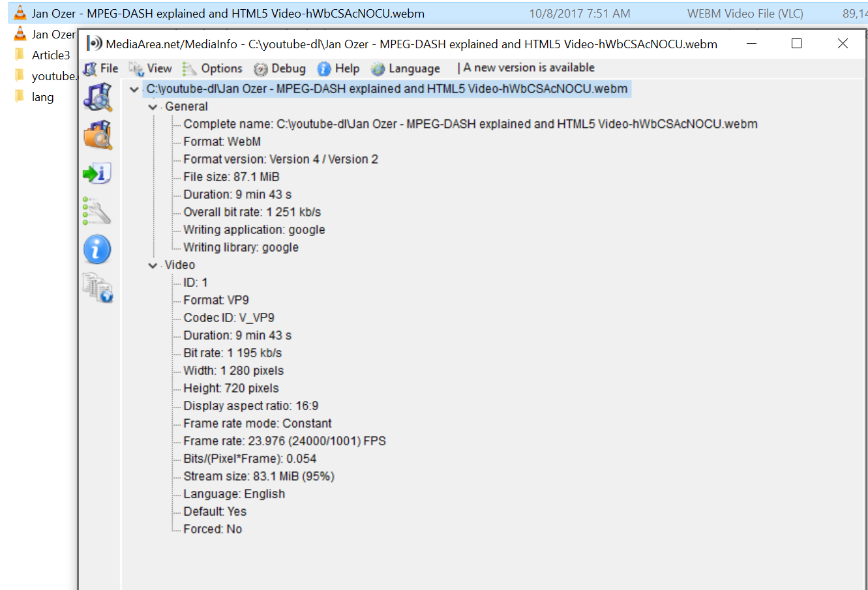Select the 'Codec ID: V_VP9' row

tap(228, 317)
